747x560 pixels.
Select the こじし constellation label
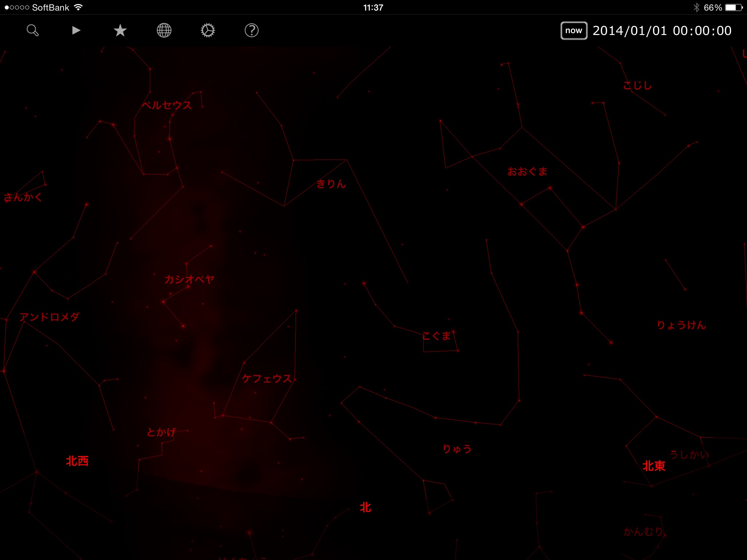point(637,85)
